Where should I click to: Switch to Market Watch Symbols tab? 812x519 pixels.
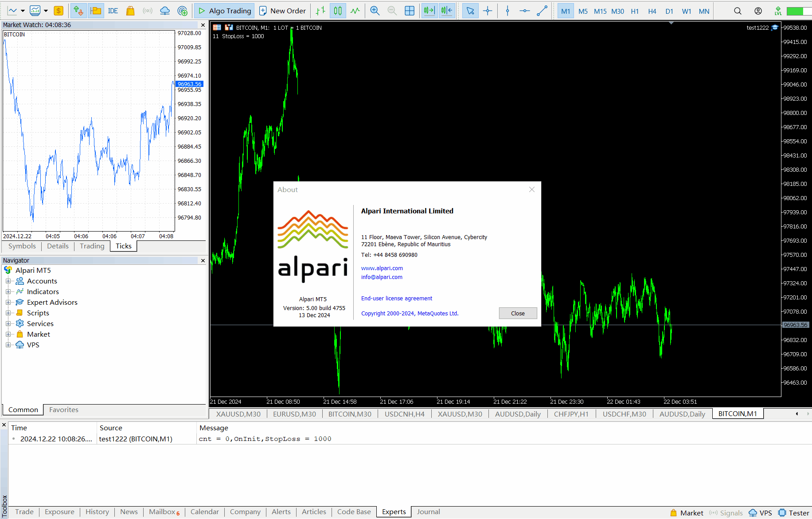click(x=22, y=246)
